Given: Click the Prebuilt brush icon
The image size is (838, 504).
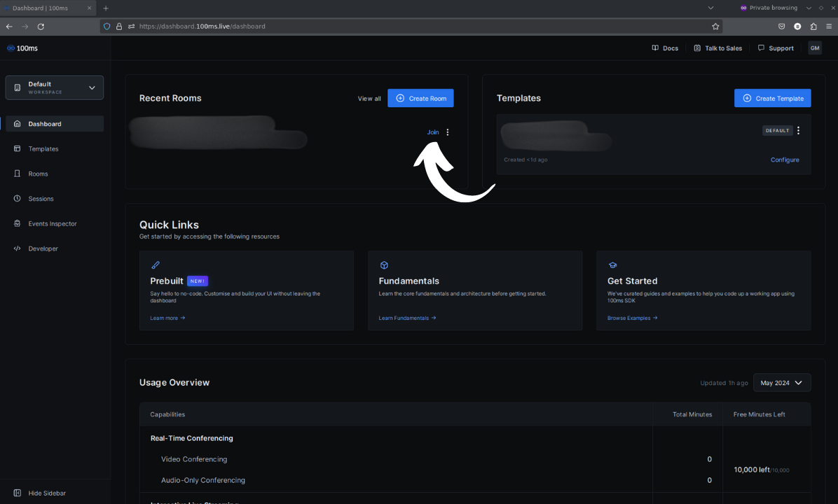Looking at the screenshot, I should (156, 265).
